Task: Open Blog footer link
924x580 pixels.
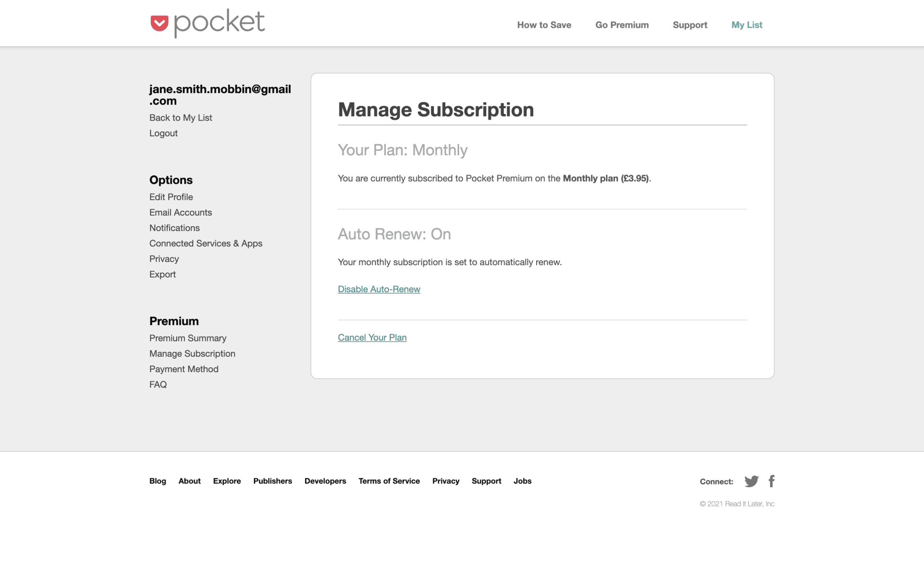Action: click(157, 481)
